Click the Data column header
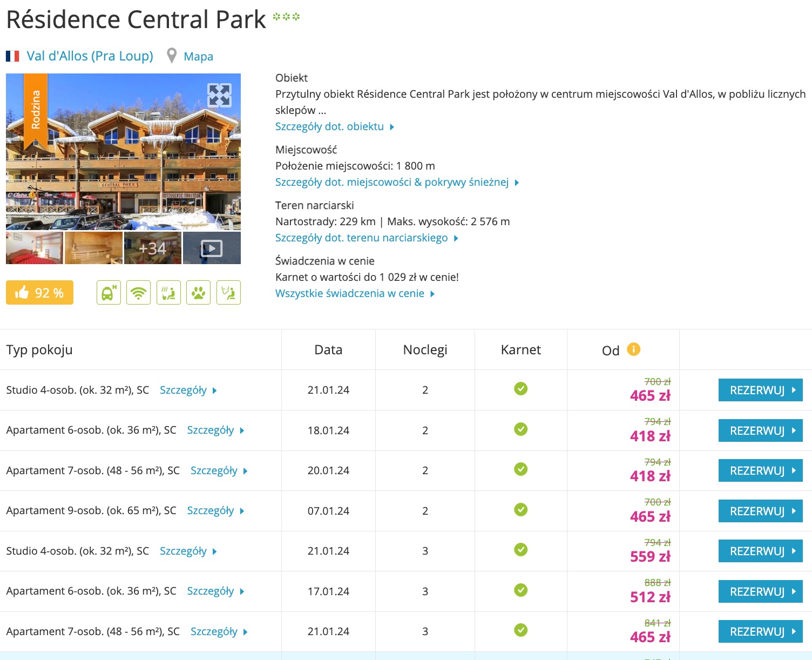812x660 pixels. click(x=328, y=350)
